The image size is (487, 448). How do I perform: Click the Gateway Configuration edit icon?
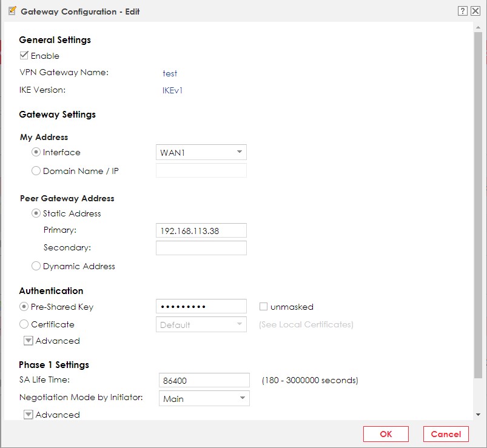pos(12,11)
